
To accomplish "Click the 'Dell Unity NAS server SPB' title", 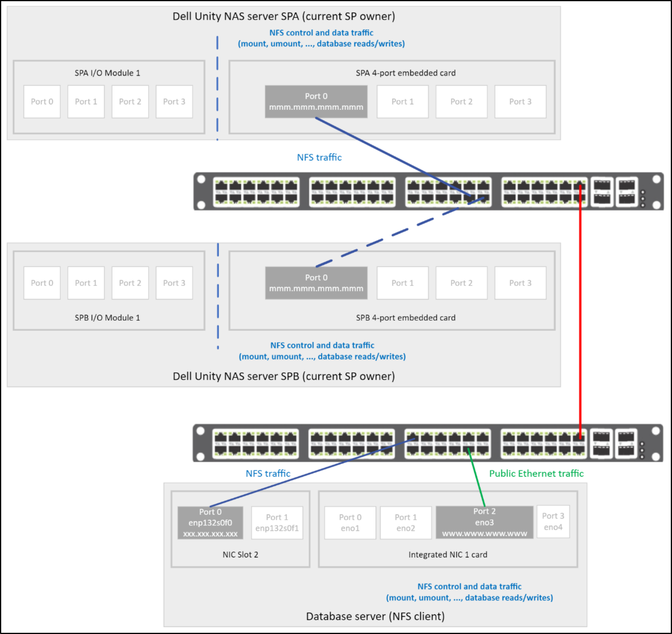I will [284, 376].
